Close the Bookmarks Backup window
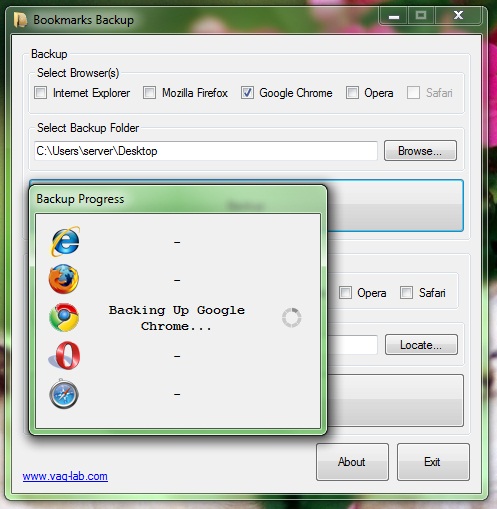Viewport: 497px width, 509px height. (458, 16)
